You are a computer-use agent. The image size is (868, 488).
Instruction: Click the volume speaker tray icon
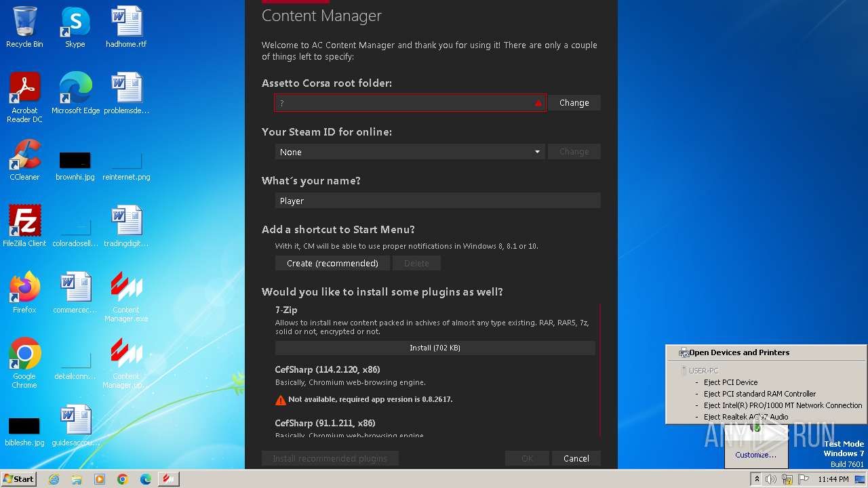tap(771, 479)
